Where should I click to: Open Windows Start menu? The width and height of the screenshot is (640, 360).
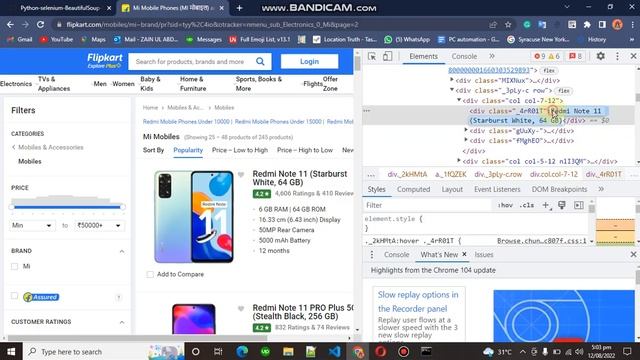(x=11, y=351)
